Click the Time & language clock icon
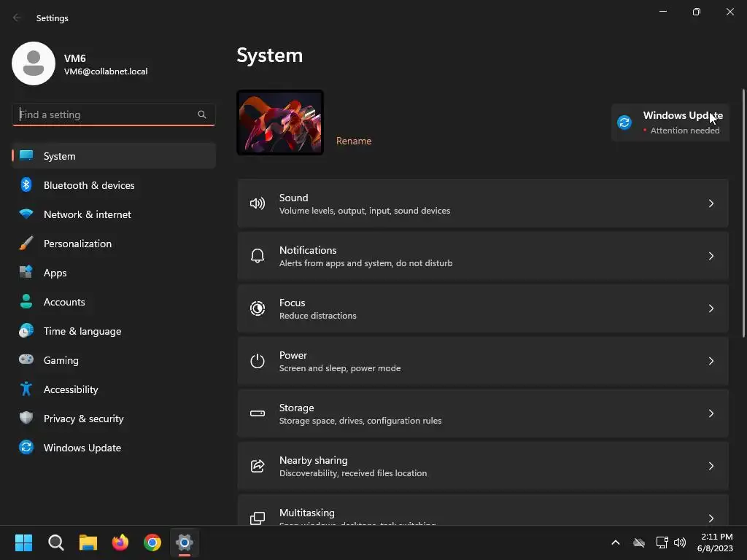The width and height of the screenshot is (747, 560). coord(26,330)
